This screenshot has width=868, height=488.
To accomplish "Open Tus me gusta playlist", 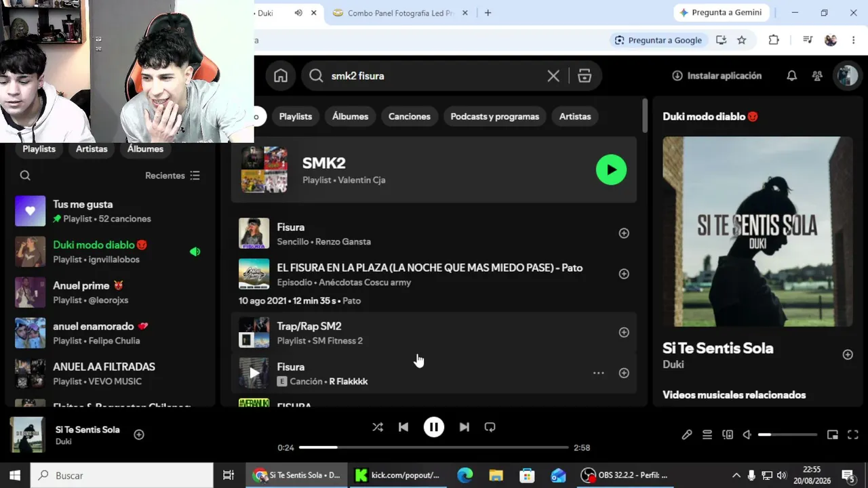I will point(108,211).
